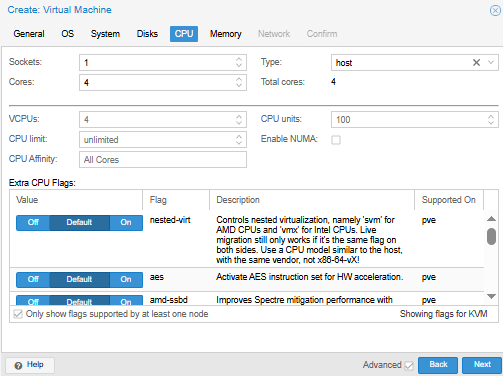Clear the CPU Type field with the X icon
Image resolution: width=503 pixels, height=376 pixels.
pyautogui.click(x=476, y=63)
